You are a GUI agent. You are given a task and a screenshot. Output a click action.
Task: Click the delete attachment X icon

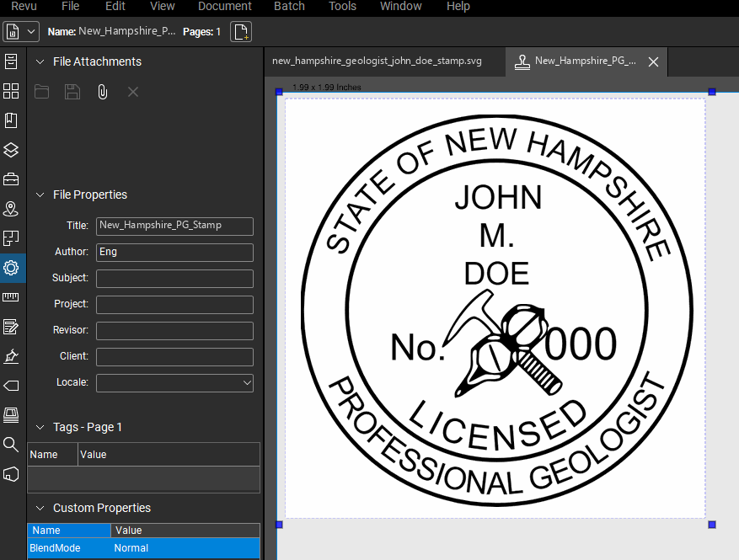133,92
